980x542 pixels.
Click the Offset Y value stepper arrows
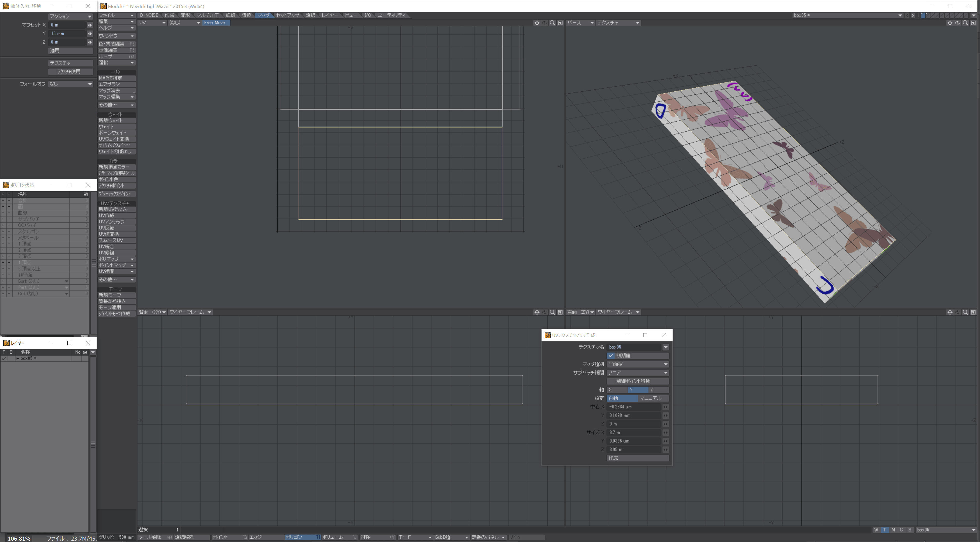(90, 33)
